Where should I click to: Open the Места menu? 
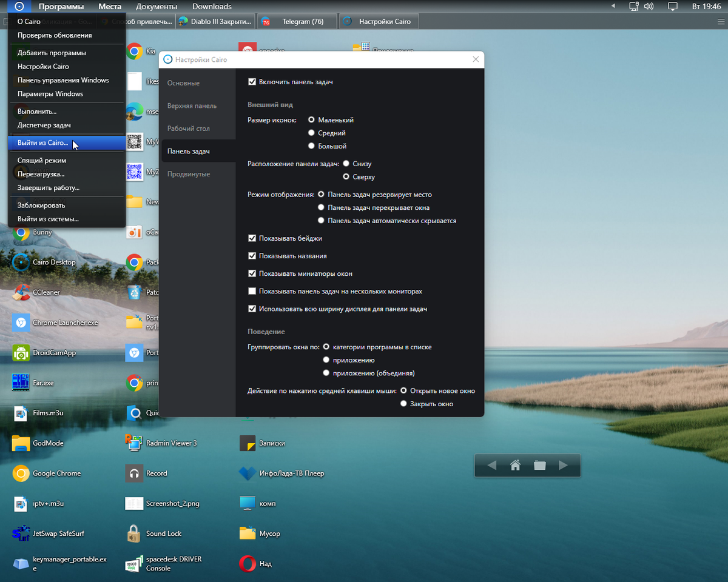point(110,6)
